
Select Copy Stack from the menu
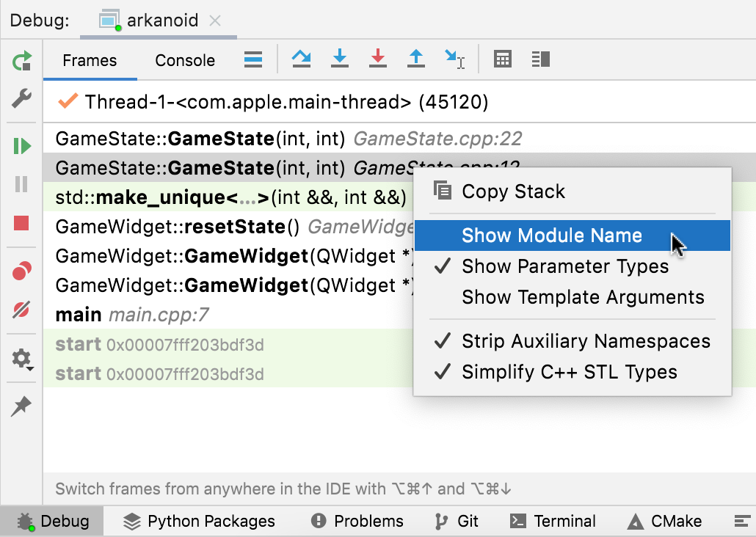[x=514, y=191]
